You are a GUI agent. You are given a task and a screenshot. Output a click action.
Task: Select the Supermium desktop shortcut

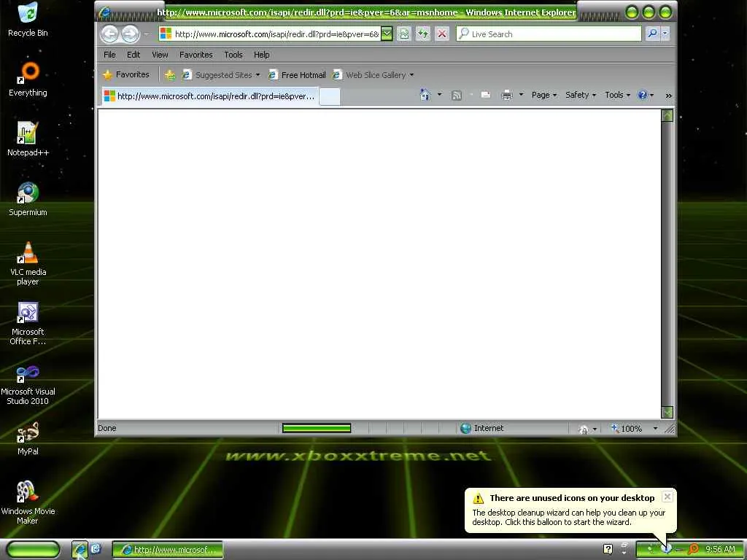pos(28,199)
